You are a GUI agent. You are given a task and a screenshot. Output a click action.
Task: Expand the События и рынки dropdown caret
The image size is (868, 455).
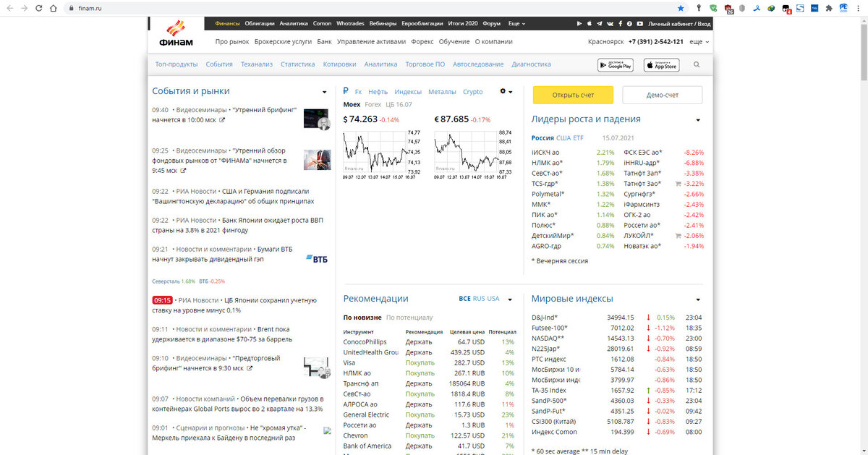tap(324, 92)
